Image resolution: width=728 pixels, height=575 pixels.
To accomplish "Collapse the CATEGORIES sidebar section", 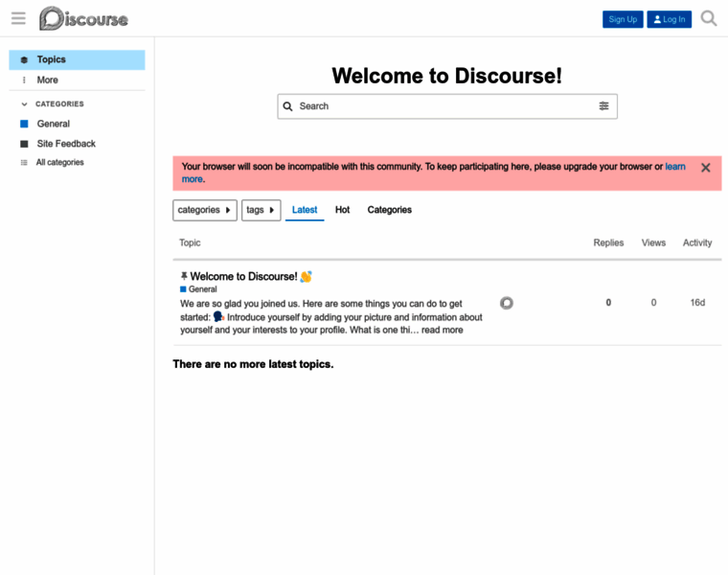I will tap(53, 103).
